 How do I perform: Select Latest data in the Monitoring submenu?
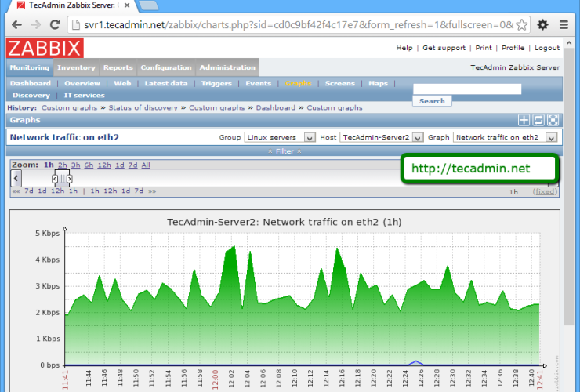click(x=166, y=83)
